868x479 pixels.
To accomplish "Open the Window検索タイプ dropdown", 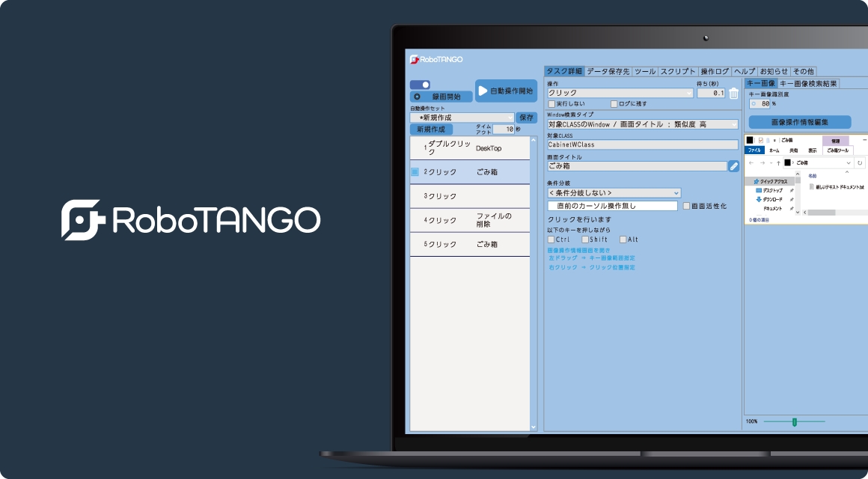I will tap(643, 124).
